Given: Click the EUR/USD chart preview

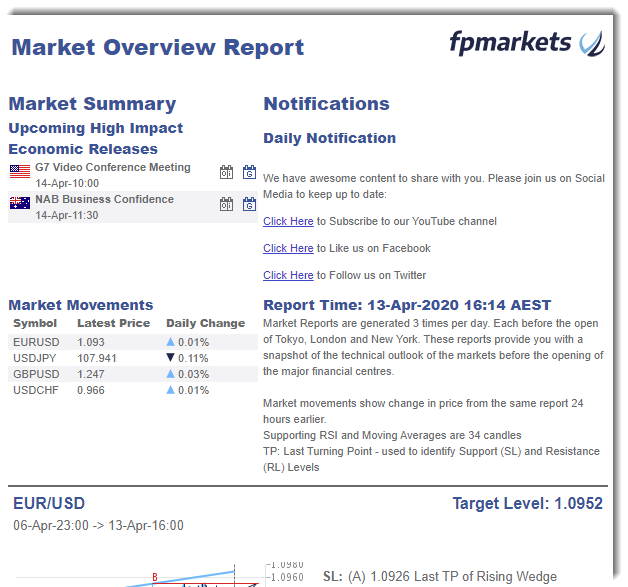Looking at the screenshot, I should coord(150,573).
